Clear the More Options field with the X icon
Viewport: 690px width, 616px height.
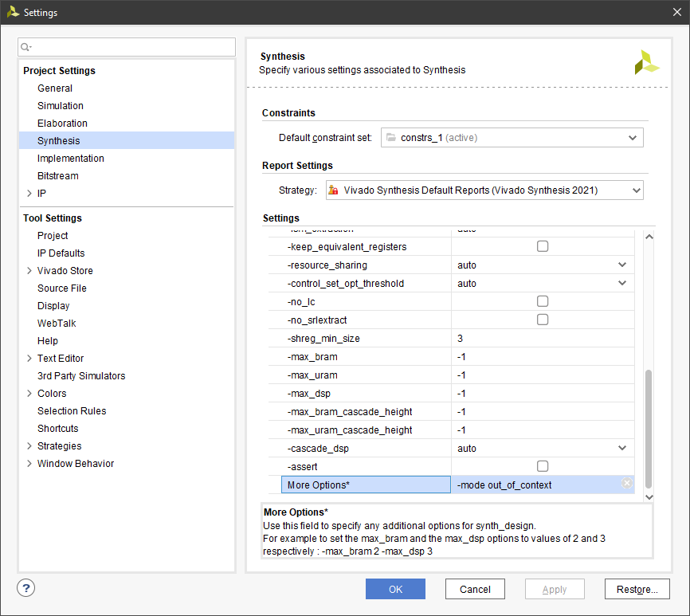[x=626, y=484]
